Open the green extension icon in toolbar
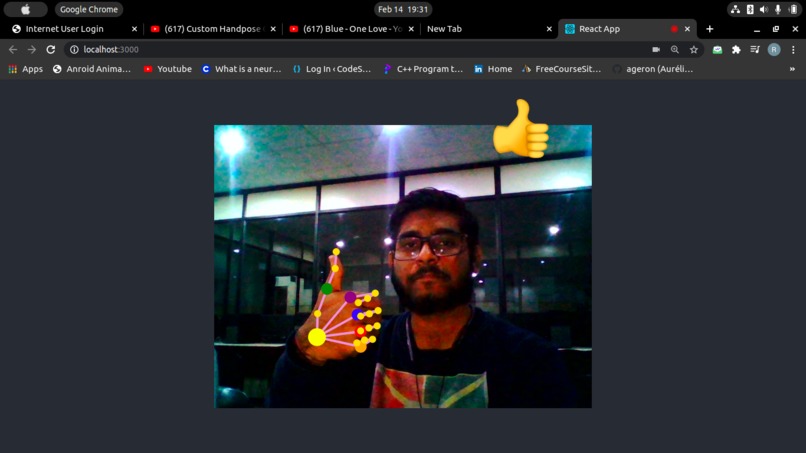Screen dimensions: 806x453 tap(717, 49)
